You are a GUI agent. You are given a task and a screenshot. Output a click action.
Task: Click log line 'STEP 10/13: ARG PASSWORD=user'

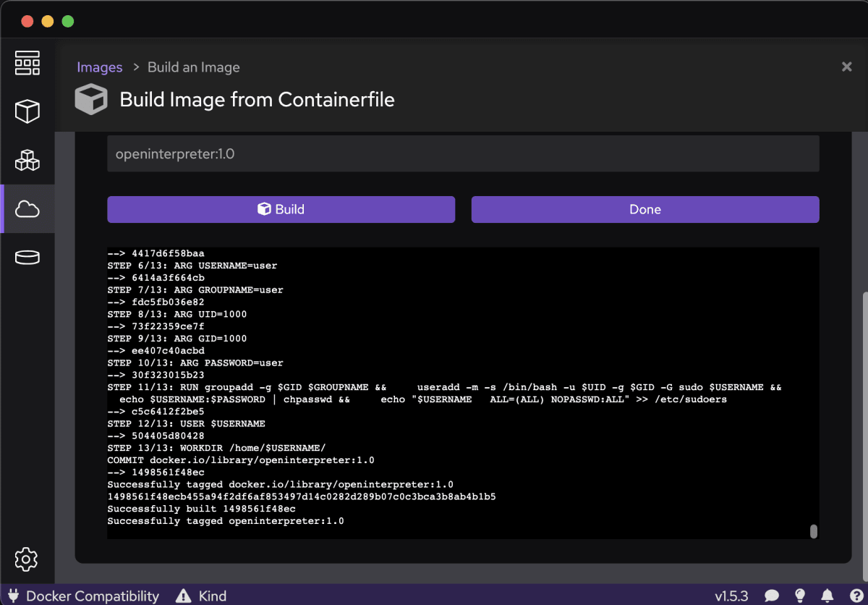coord(195,363)
